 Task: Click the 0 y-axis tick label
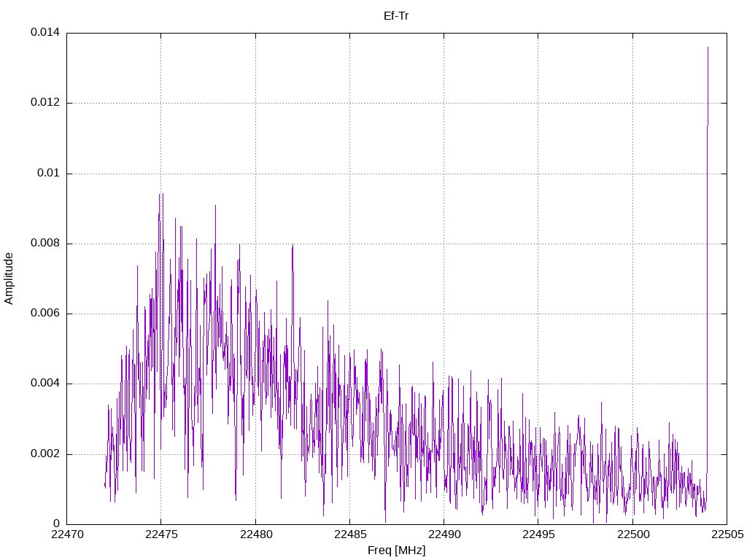click(57, 524)
